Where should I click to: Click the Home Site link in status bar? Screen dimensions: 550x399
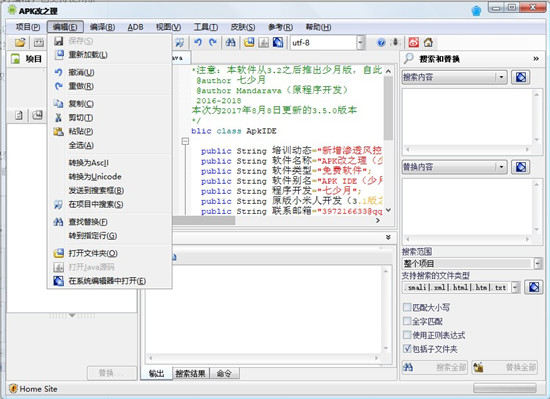38,388
